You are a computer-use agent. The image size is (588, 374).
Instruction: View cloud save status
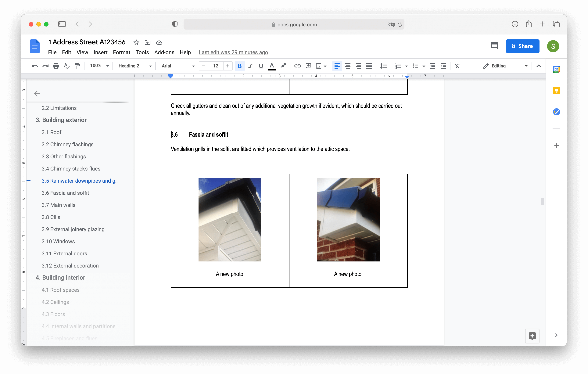[159, 43]
